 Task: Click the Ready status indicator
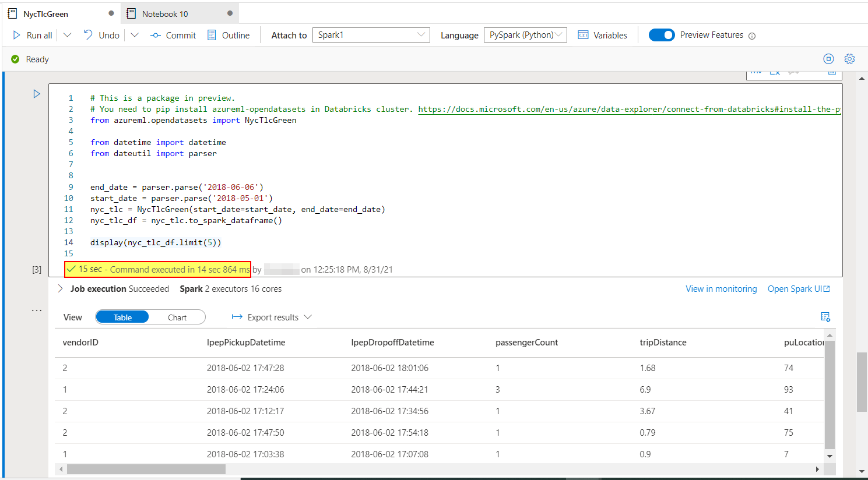point(30,59)
